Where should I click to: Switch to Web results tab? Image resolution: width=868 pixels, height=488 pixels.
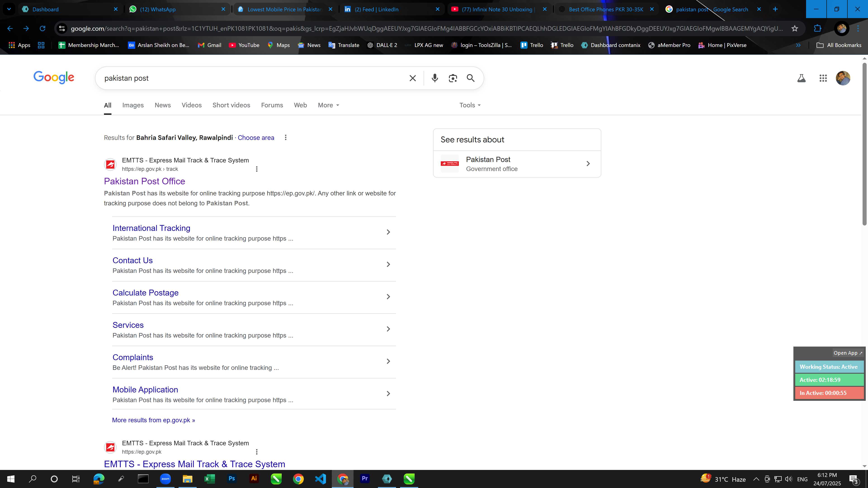pyautogui.click(x=300, y=105)
